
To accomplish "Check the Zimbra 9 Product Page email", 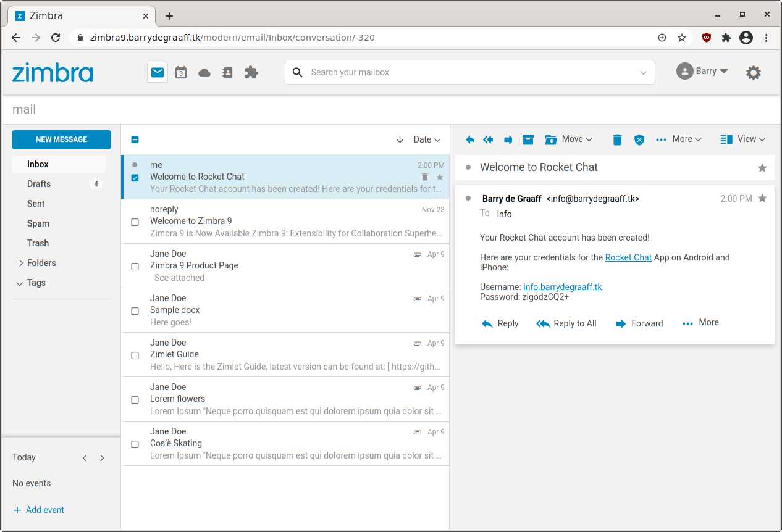I will [x=135, y=267].
